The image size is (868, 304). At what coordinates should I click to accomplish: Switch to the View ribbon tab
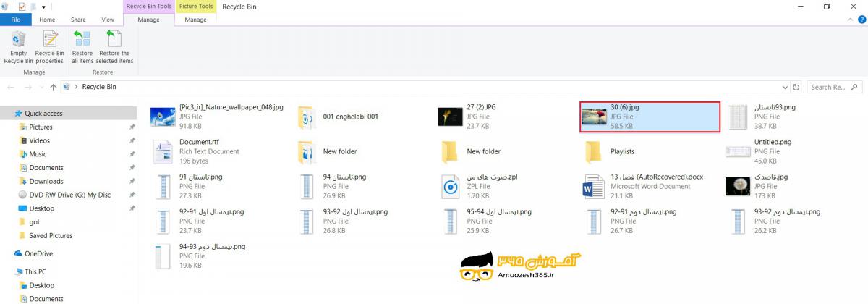(x=108, y=20)
